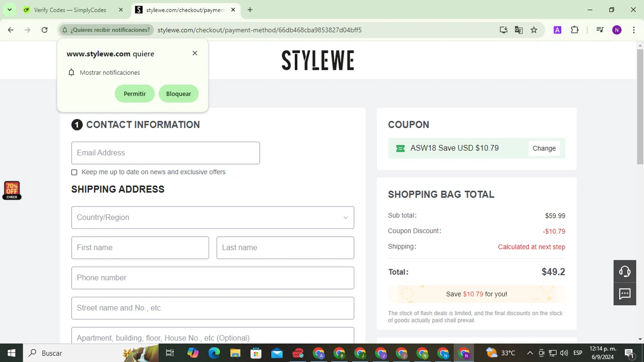Screen dimensions: 644x362
Task: Click the install app icon in address bar
Action: 503,30
